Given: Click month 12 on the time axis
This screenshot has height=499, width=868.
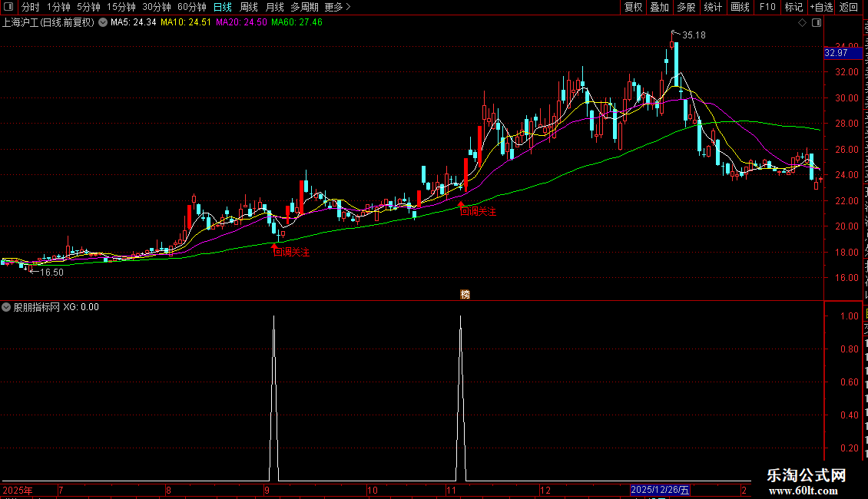Looking at the screenshot, I should [x=545, y=490].
